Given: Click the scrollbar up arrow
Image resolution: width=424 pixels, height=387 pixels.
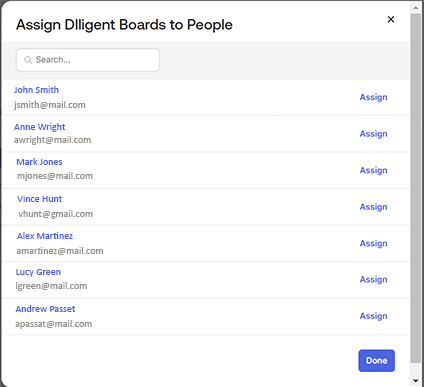Looking at the screenshot, I should (x=415, y=7).
